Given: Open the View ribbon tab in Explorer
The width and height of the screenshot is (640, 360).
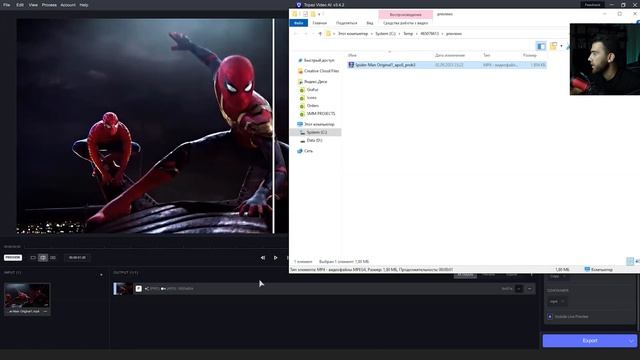Looking at the screenshot, I should click(x=370, y=23).
